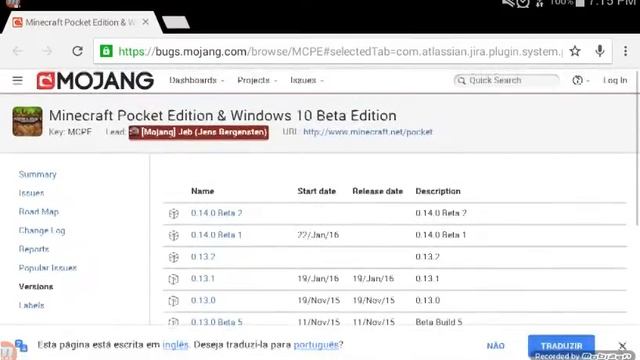Screen dimensions: 640x360
Task: Dismiss the translation bar with X
Action: pos(622,346)
